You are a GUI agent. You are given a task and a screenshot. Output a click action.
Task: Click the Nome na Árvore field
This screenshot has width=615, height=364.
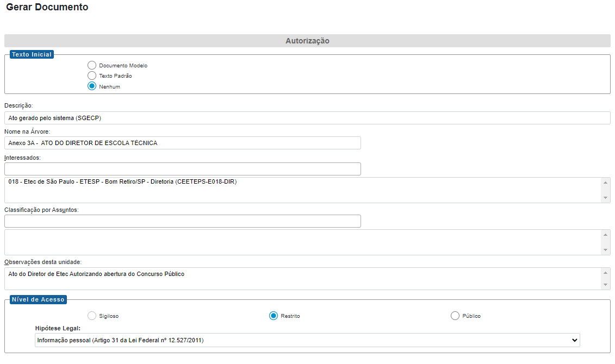pos(183,143)
